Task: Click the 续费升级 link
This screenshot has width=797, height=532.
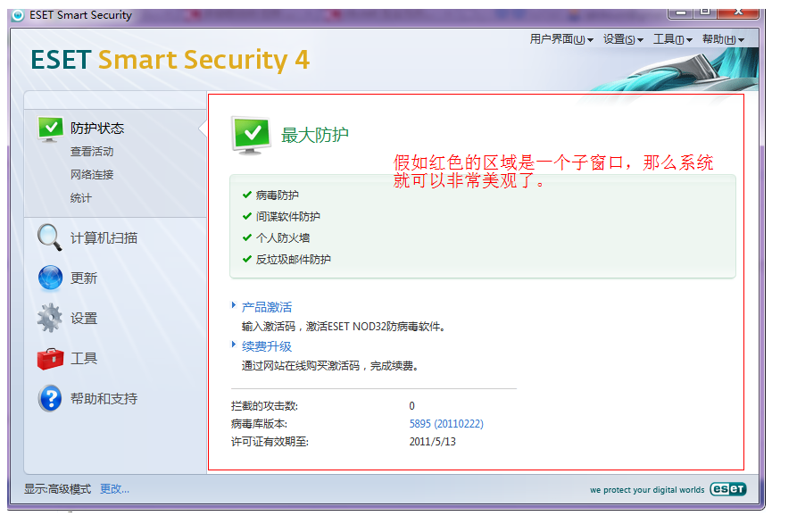Action: tap(267, 346)
